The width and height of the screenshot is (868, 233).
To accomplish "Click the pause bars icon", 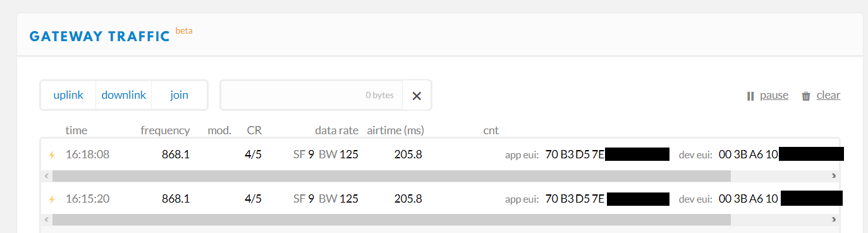I will point(750,96).
